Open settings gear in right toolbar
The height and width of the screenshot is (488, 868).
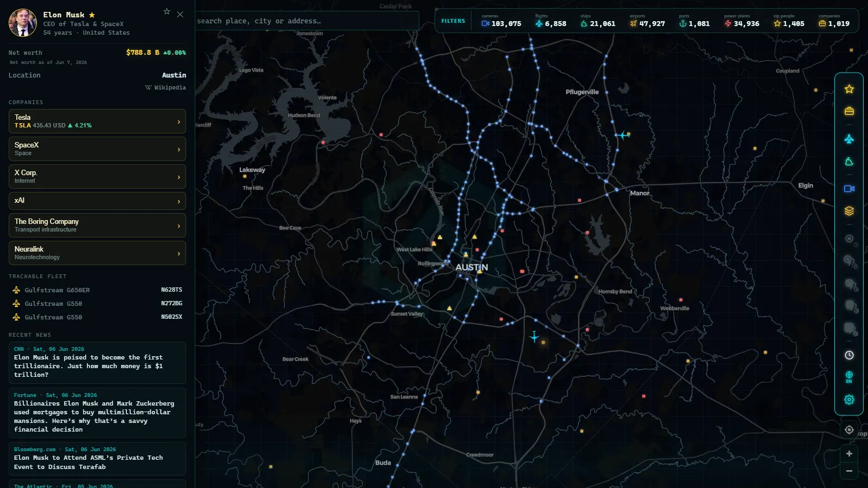click(849, 400)
